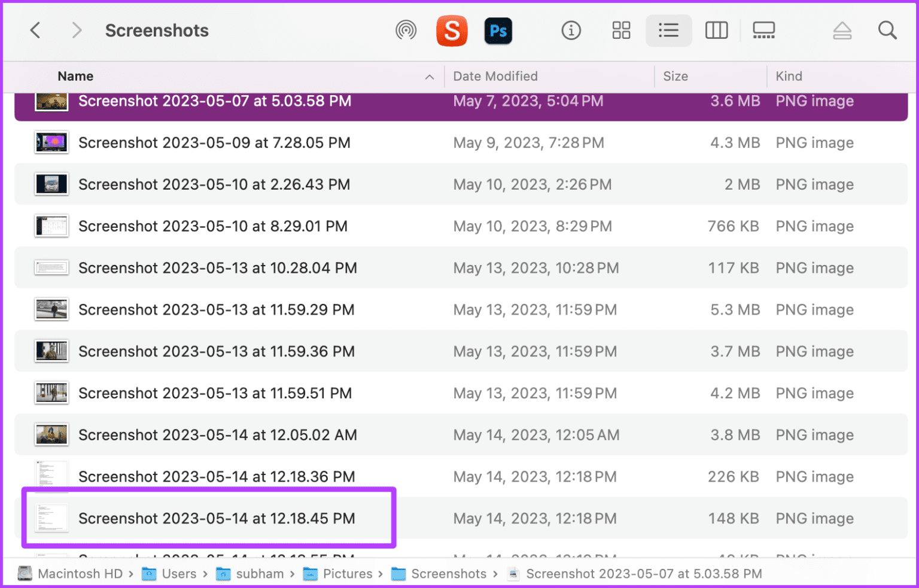Open AirDrop from the toolbar
919x588 pixels.
(x=406, y=31)
